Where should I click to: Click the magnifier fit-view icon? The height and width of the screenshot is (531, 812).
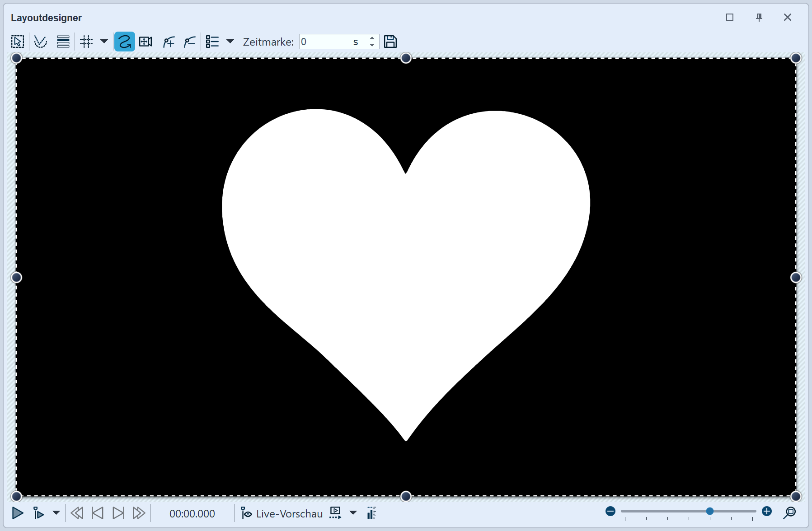click(789, 512)
